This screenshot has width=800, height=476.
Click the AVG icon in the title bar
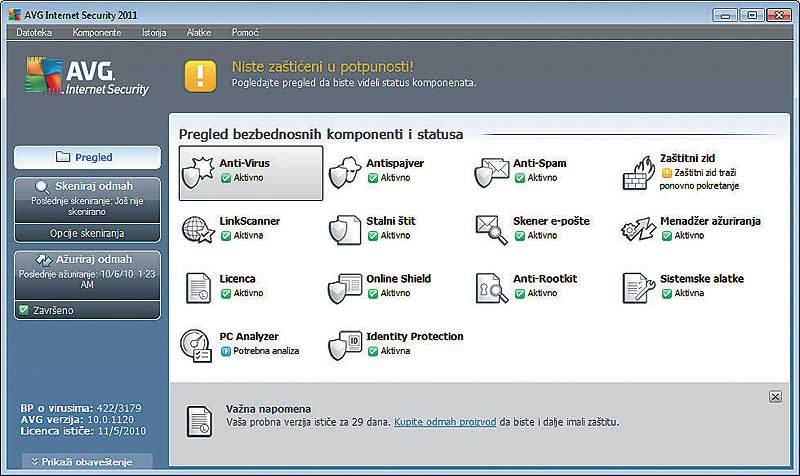click(x=14, y=15)
